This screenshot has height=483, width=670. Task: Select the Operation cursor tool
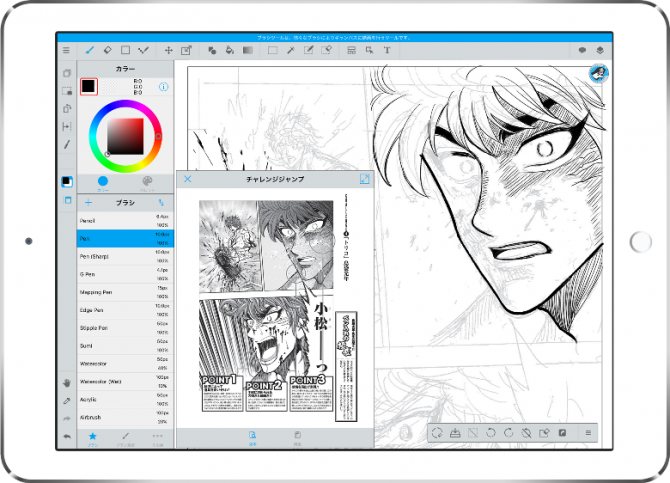369,50
